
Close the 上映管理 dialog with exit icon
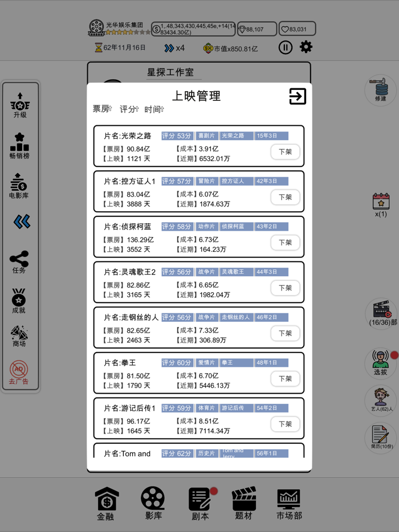298,96
